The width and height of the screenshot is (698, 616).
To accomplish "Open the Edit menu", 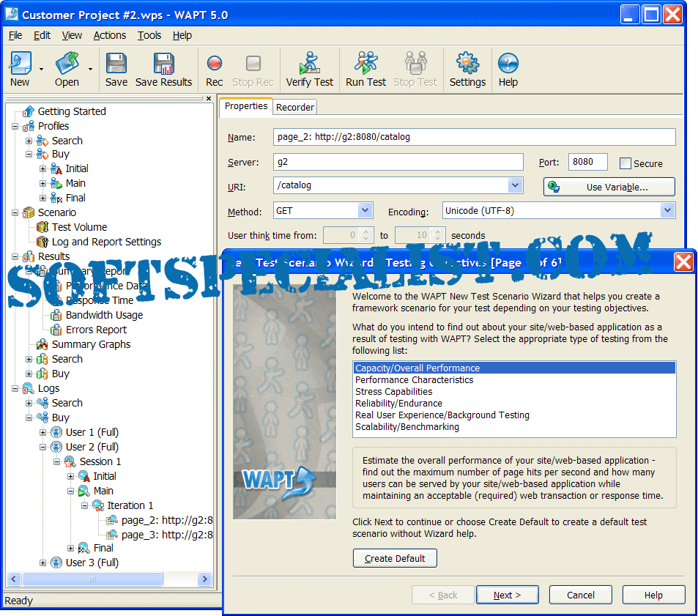I will 42,35.
